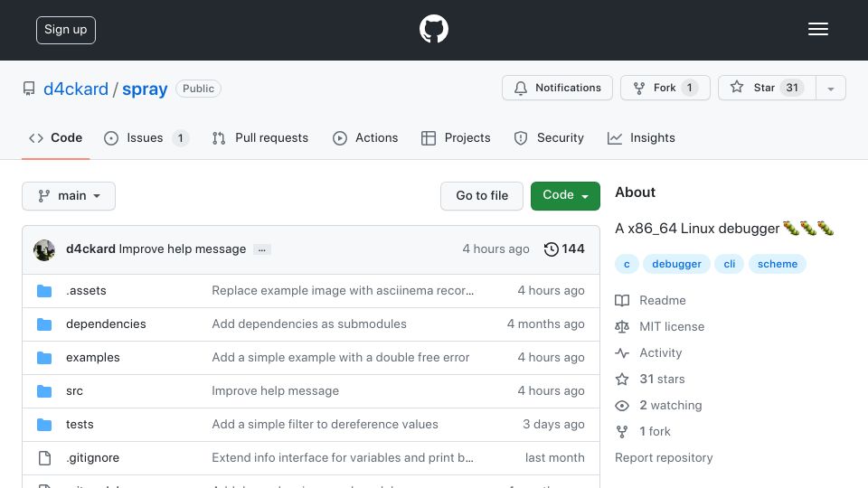Open commit 'Add a simple filter to dereference values'

click(325, 425)
